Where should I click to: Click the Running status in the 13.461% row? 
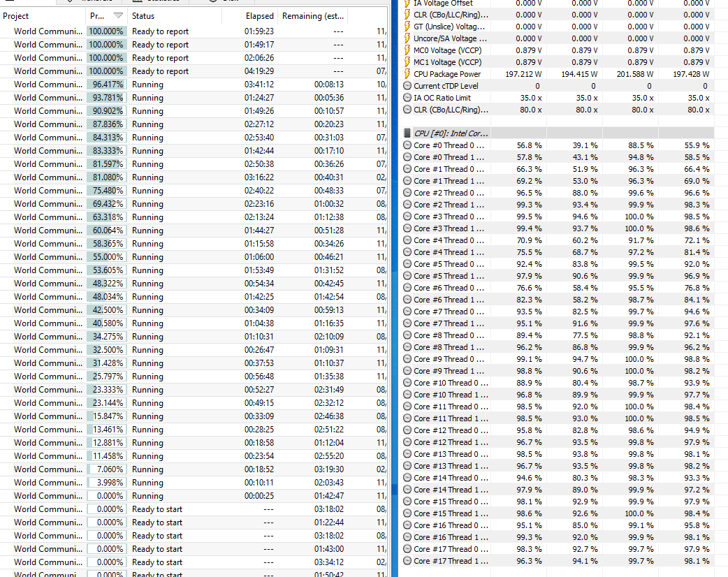click(x=147, y=430)
